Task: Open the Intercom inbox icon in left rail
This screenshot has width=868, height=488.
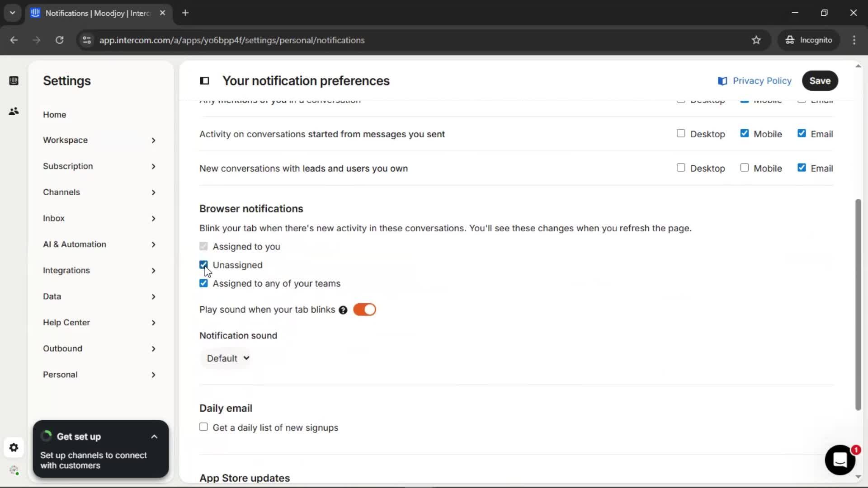Action: tap(14, 81)
